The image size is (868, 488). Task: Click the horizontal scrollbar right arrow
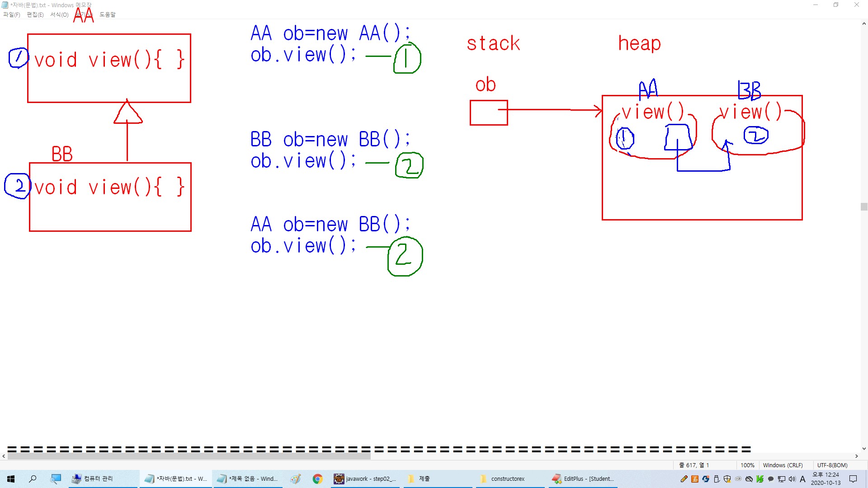pos(856,456)
